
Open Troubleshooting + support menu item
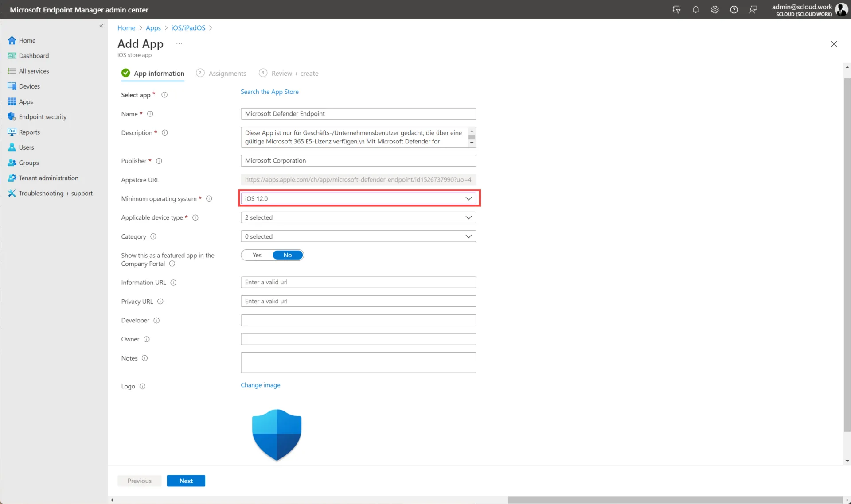click(56, 193)
